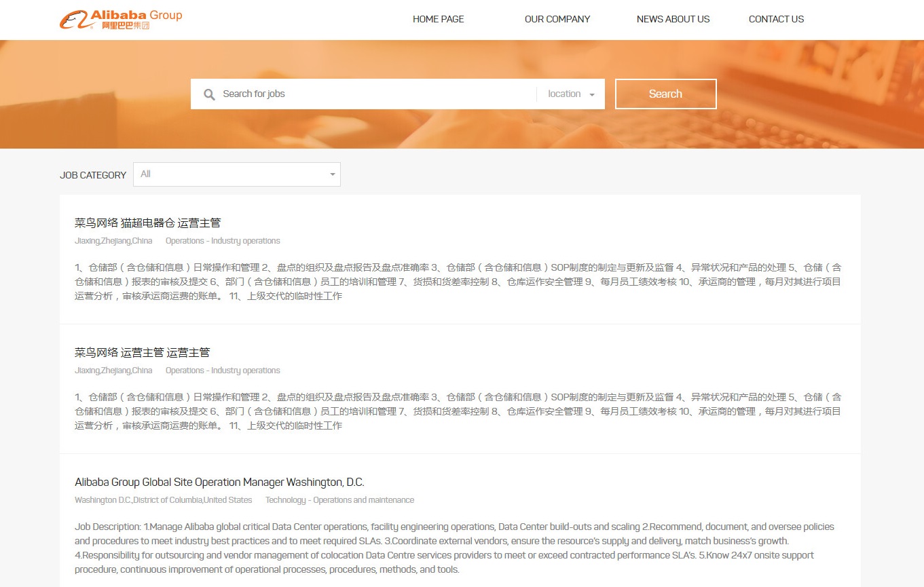
Task: Click the magnifying glass search icon
Action: (210, 94)
